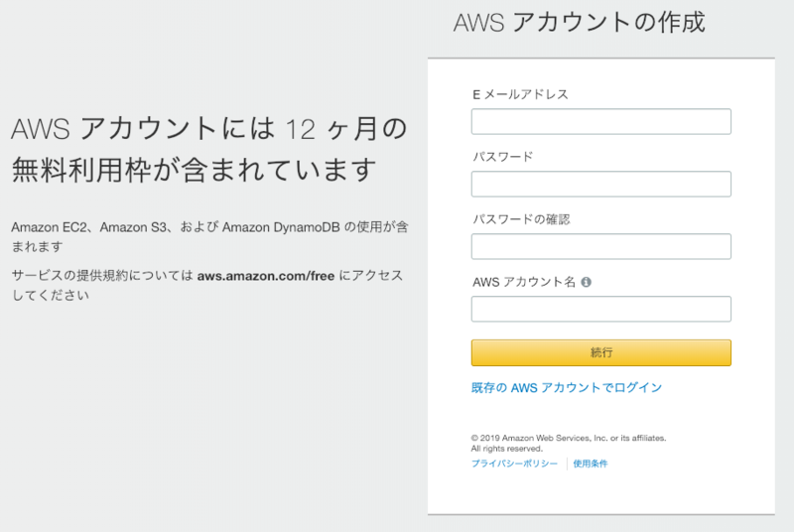Click the Amazon EC2, Amazon S3 description paragraph

pyautogui.click(x=208, y=235)
